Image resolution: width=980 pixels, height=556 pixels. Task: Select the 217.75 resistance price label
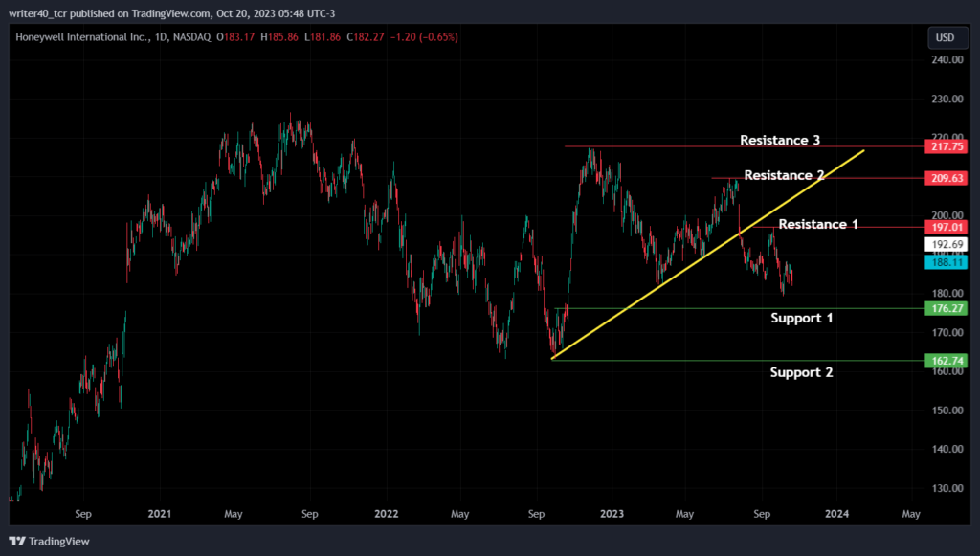(947, 146)
